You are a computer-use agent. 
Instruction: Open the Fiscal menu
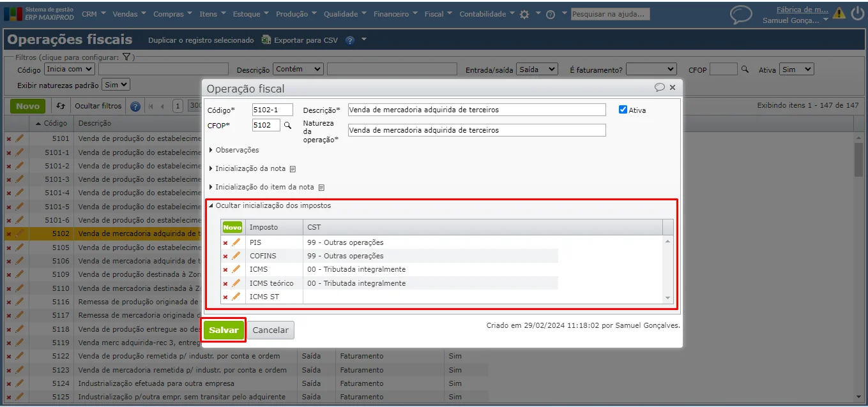point(438,13)
